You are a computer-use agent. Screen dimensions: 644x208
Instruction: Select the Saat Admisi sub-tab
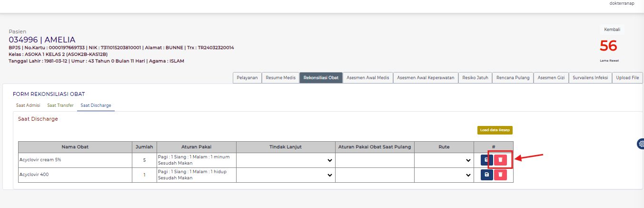(x=28, y=105)
